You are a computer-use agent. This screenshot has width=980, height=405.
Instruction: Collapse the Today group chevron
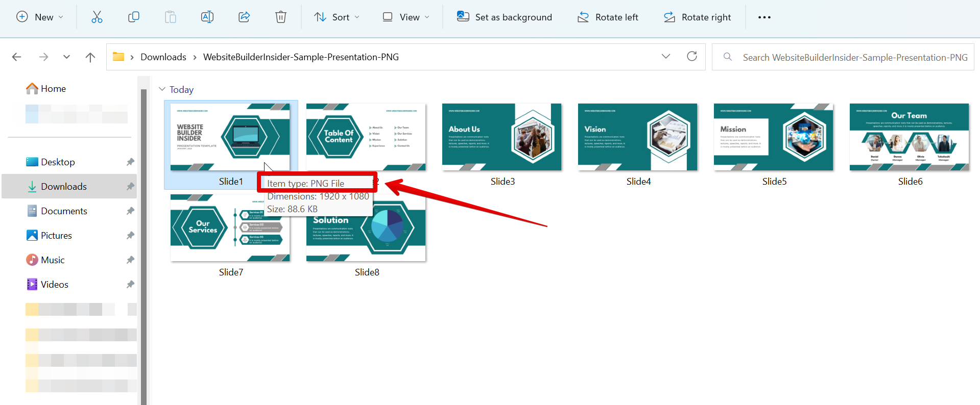[162, 89]
